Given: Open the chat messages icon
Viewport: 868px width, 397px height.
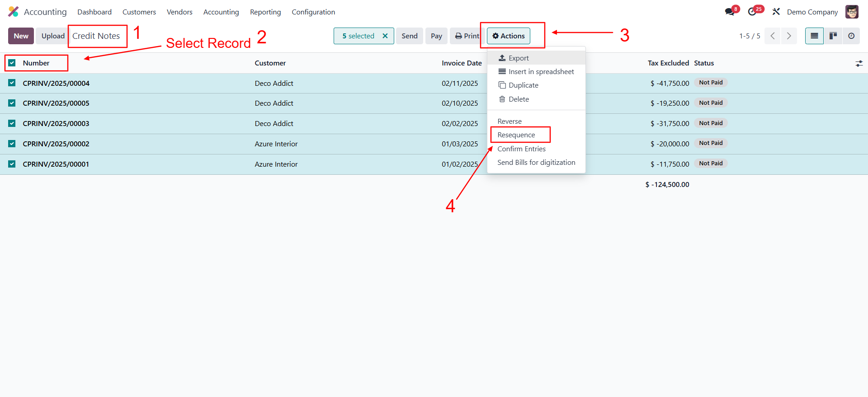Looking at the screenshot, I should [x=730, y=12].
